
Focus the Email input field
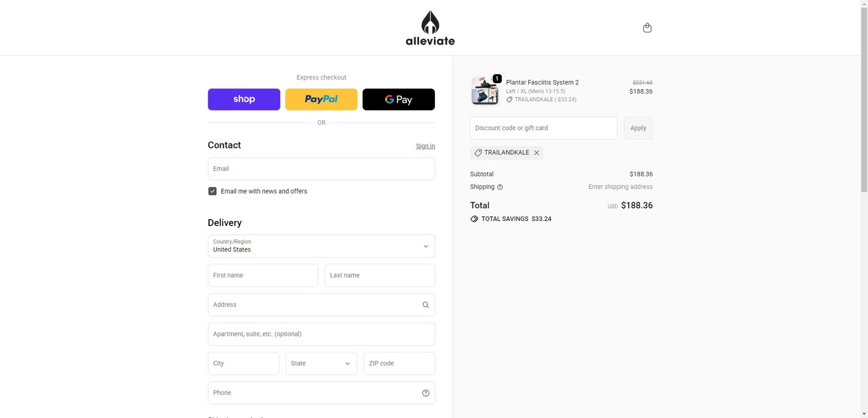[x=321, y=169]
